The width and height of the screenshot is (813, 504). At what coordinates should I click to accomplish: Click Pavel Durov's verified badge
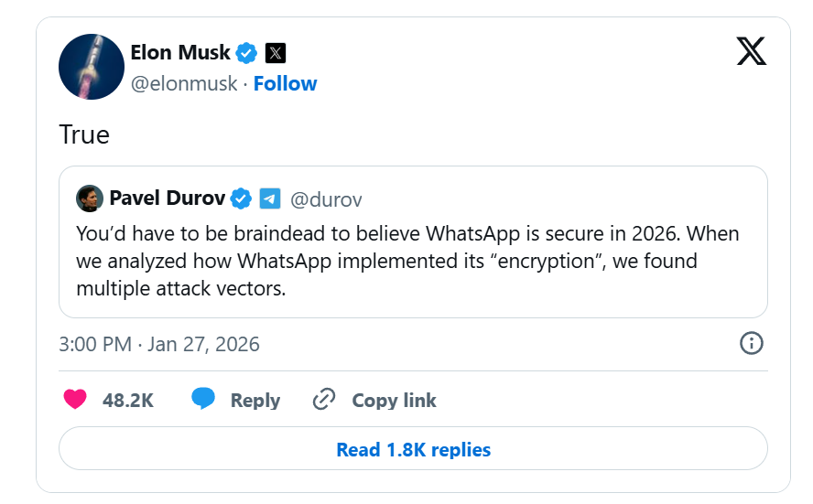point(241,198)
